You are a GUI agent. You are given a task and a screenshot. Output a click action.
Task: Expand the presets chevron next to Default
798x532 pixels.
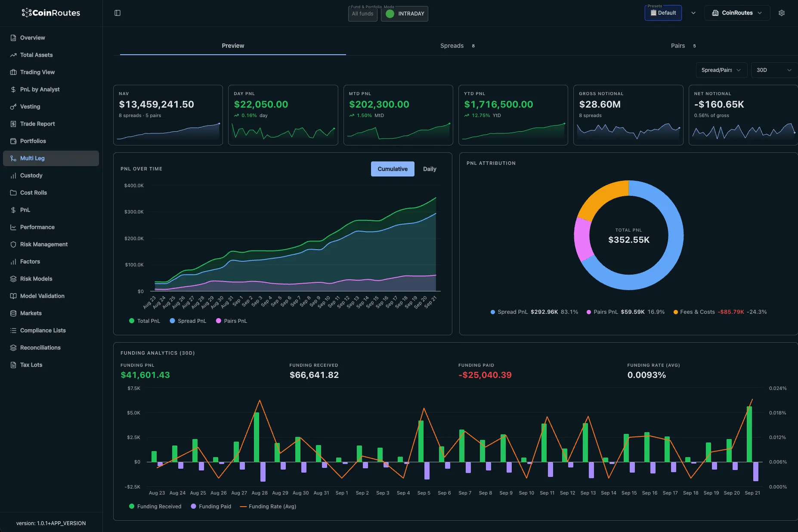point(693,13)
